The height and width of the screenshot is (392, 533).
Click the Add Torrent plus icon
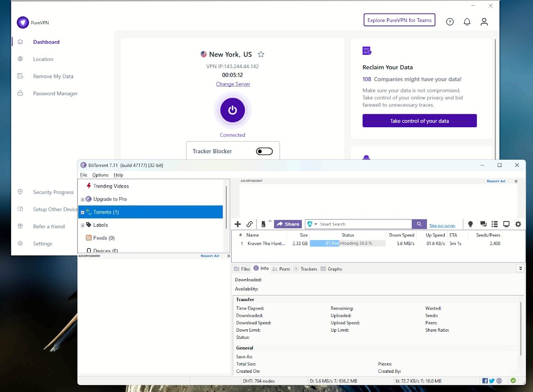[238, 224]
